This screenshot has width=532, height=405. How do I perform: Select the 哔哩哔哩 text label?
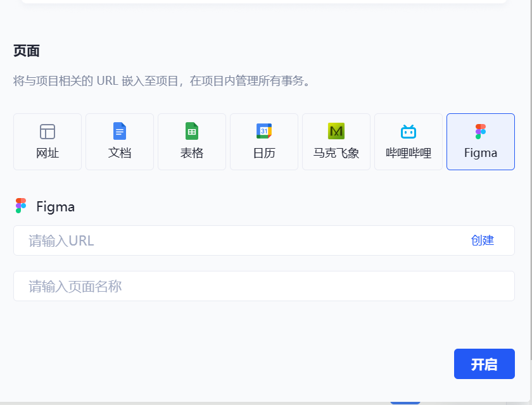click(408, 153)
